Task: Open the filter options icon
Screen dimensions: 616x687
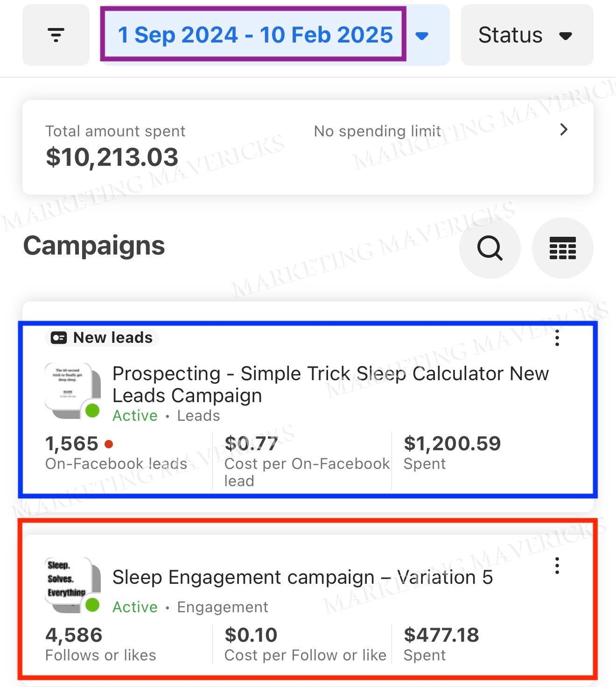Action: tap(56, 35)
